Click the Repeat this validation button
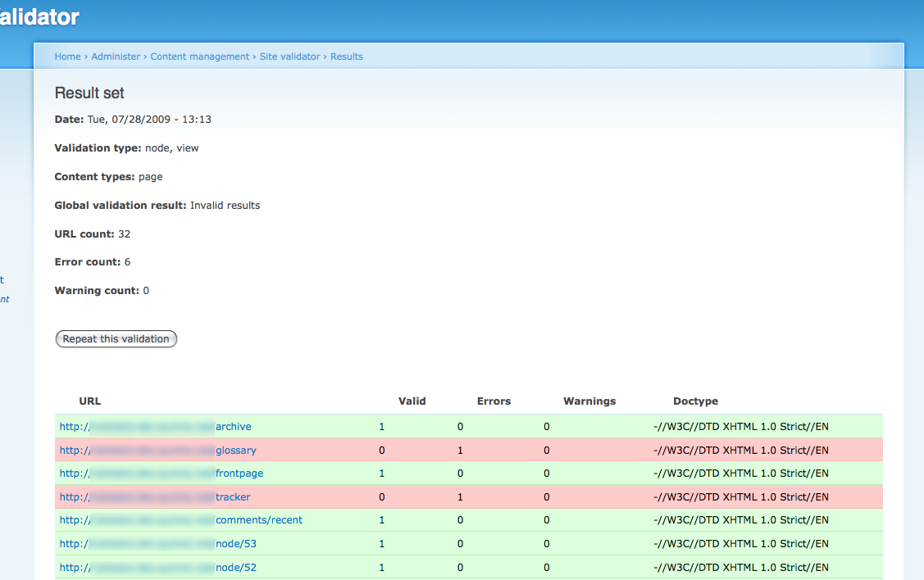 coord(116,338)
